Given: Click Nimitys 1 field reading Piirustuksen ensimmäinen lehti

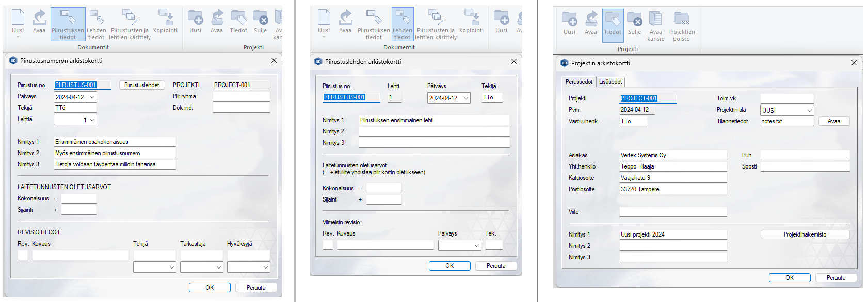Looking at the screenshot, I should click(435, 120).
